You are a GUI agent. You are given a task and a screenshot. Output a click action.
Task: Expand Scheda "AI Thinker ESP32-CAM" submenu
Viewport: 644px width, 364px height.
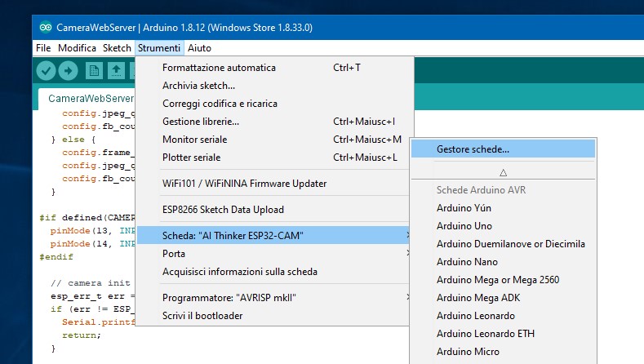point(273,235)
